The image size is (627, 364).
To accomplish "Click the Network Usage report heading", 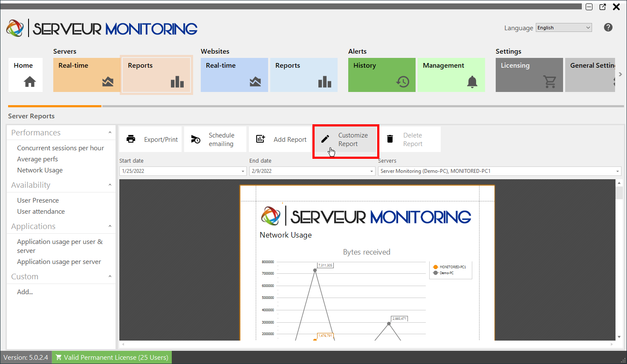I will pyautogui.click(x=286, y=235).
